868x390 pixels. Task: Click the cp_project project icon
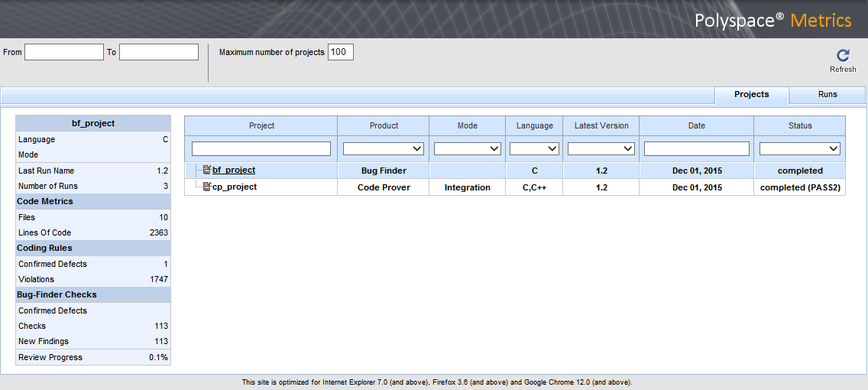207,187
